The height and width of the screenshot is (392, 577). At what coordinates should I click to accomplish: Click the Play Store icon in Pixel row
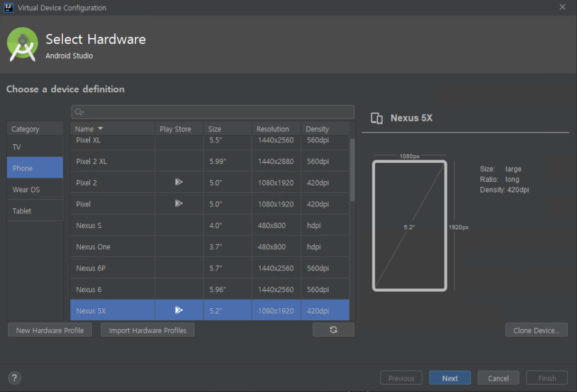point(179,203)
